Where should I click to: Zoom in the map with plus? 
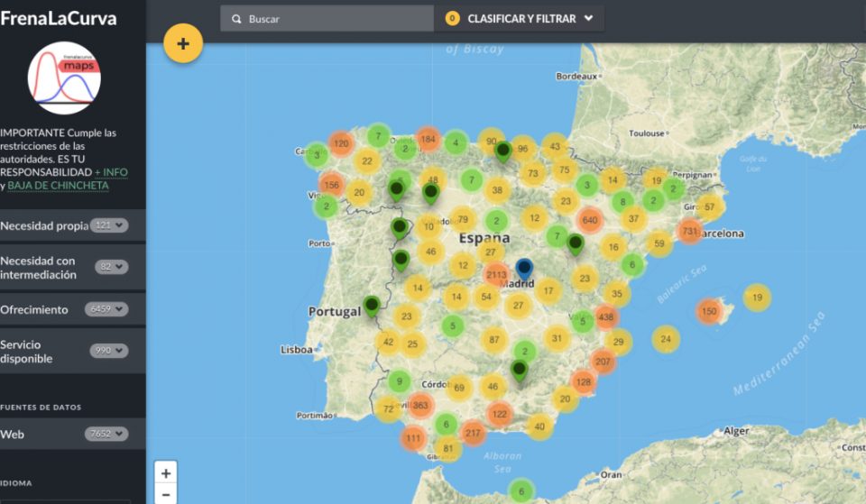click(x=166, y=473)
